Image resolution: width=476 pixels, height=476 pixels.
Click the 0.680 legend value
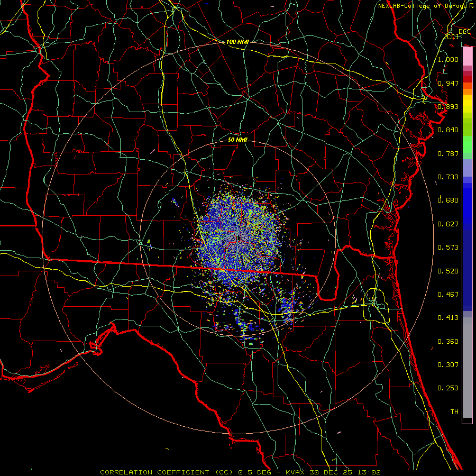click(448, 200)
